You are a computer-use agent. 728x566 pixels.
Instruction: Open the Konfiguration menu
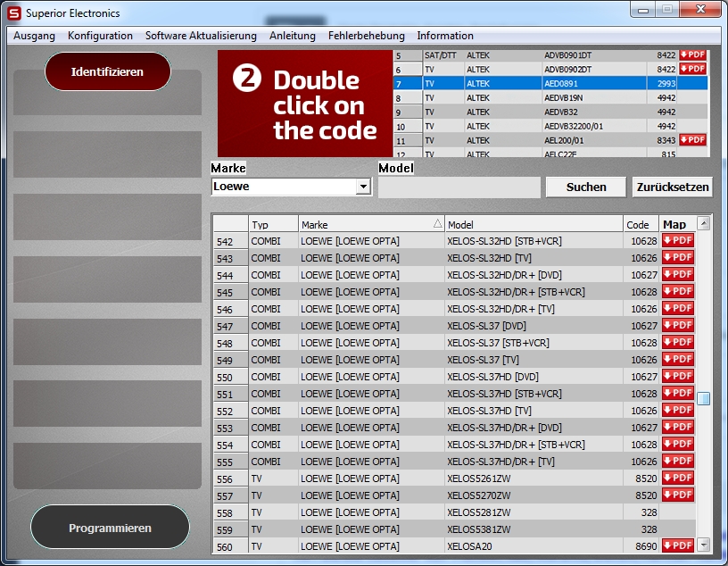(100, 36)
